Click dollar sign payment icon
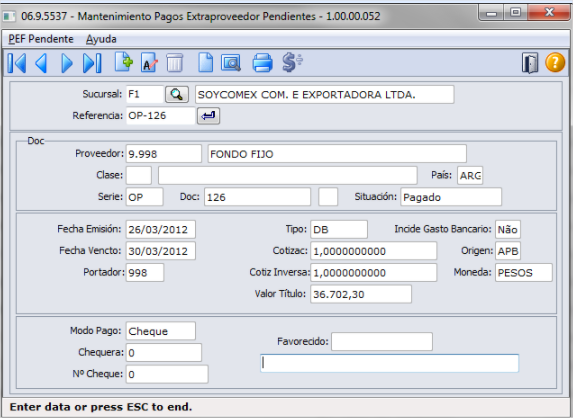This screenshot has height=418, width=573. pos(292,62)
